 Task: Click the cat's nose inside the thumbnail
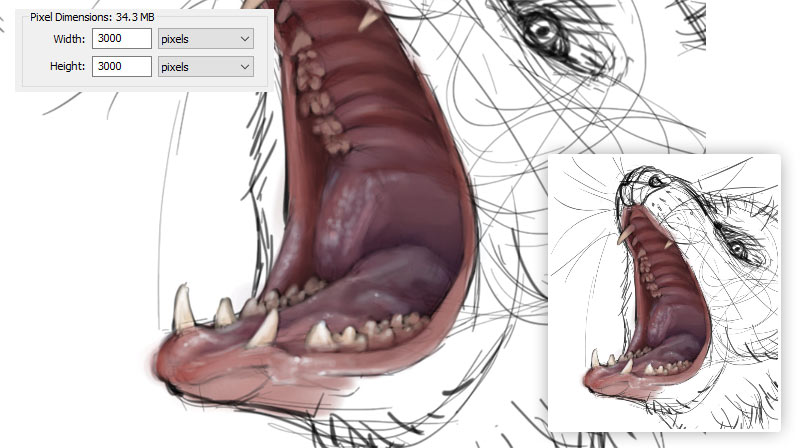656,181
